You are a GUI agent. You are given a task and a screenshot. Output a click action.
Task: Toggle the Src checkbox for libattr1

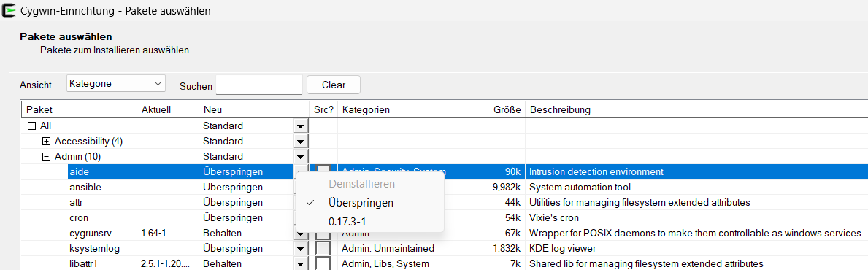click(x=323, y=264)
